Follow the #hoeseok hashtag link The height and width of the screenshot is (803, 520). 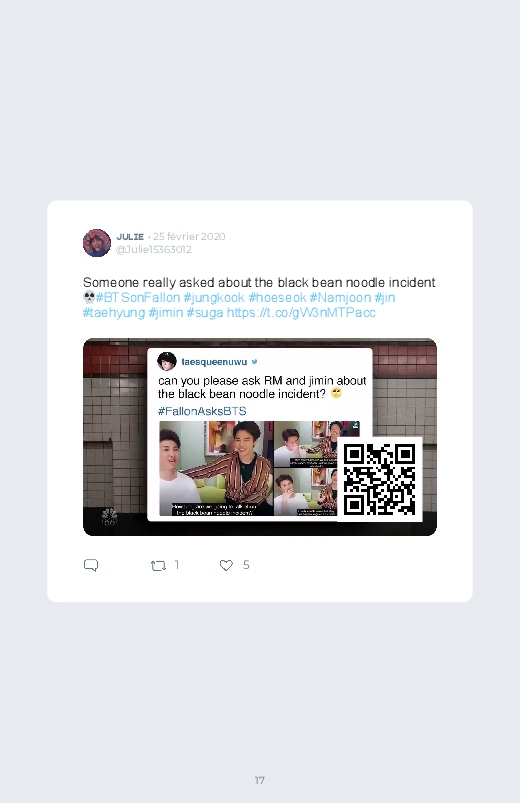277,298
